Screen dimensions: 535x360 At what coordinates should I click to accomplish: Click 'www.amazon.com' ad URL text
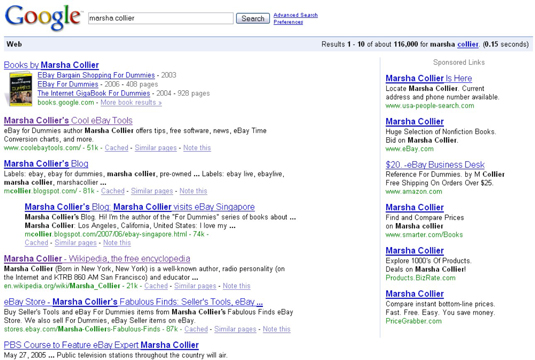click(414, 191)
